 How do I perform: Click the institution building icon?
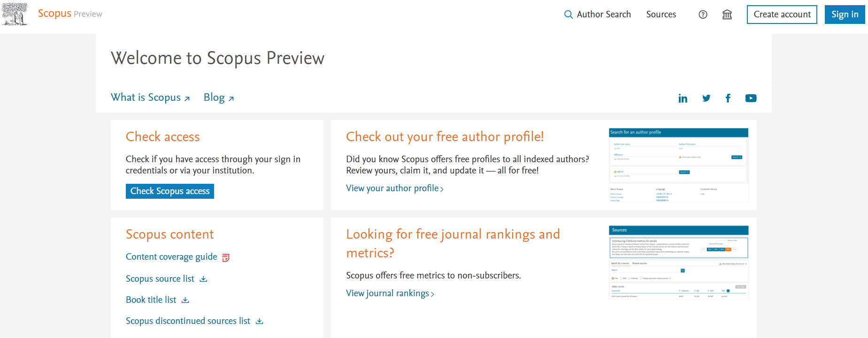727,15
